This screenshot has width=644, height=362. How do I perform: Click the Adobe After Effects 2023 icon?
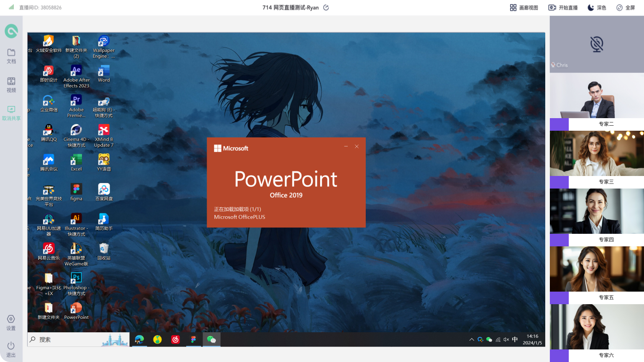[x=76, y=76]
